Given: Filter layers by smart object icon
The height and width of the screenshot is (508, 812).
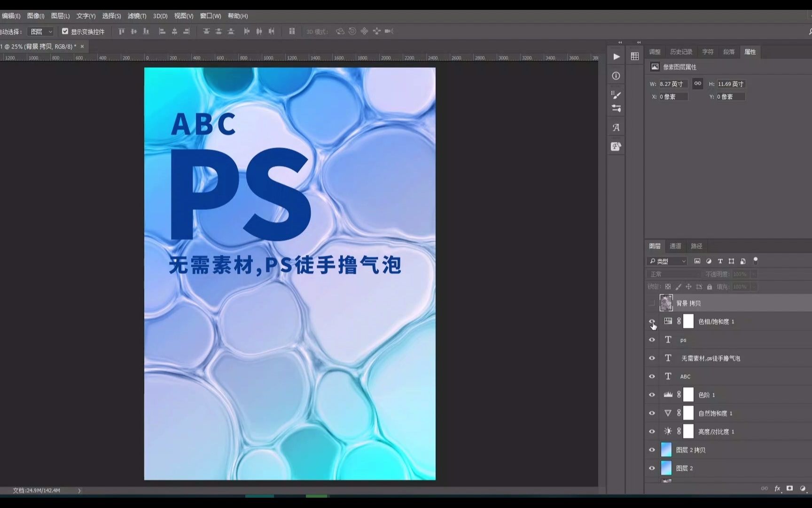Looking at the screenshot, I should point(743,261).
